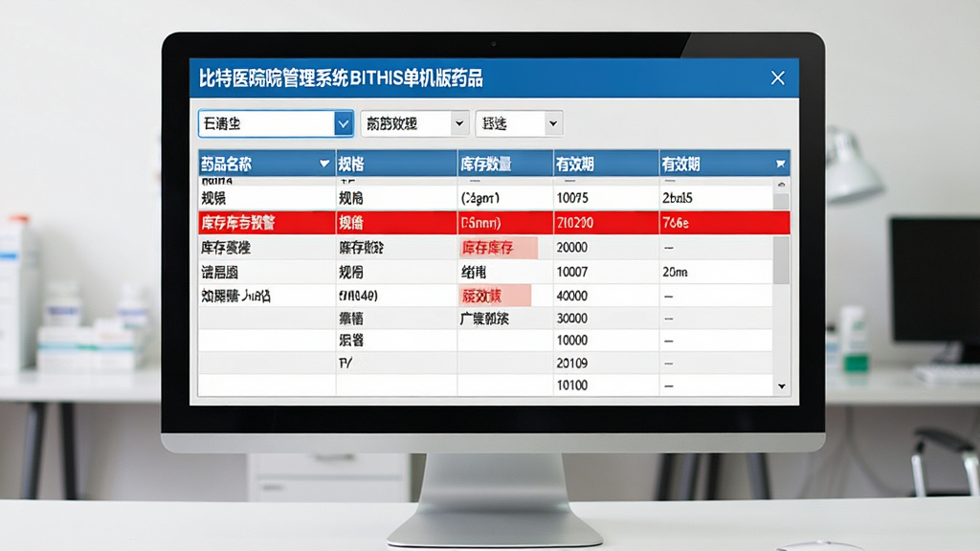Click the value 30000 in table

pyautogui.click(x=572, y=318)
